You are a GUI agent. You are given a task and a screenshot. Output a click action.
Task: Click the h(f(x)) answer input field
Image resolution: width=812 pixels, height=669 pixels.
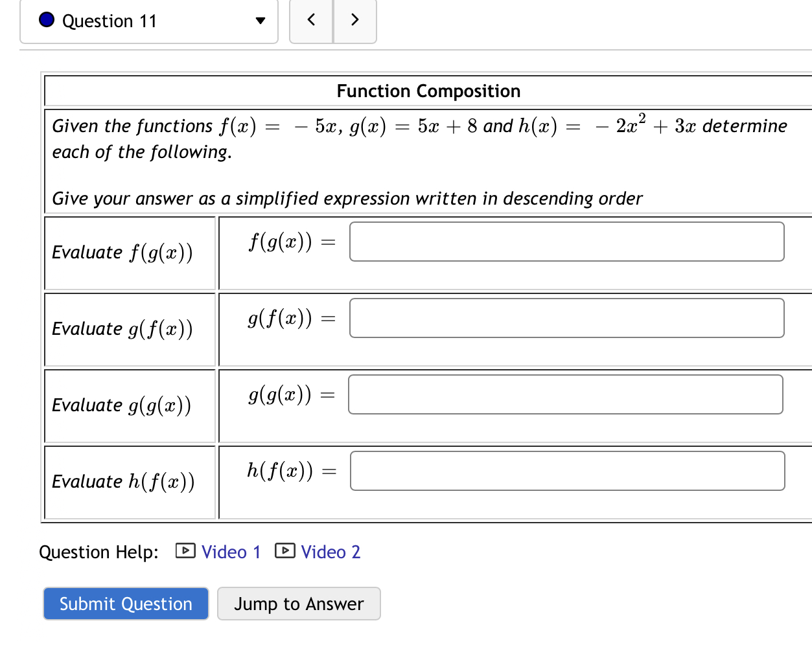pos(566,470)
